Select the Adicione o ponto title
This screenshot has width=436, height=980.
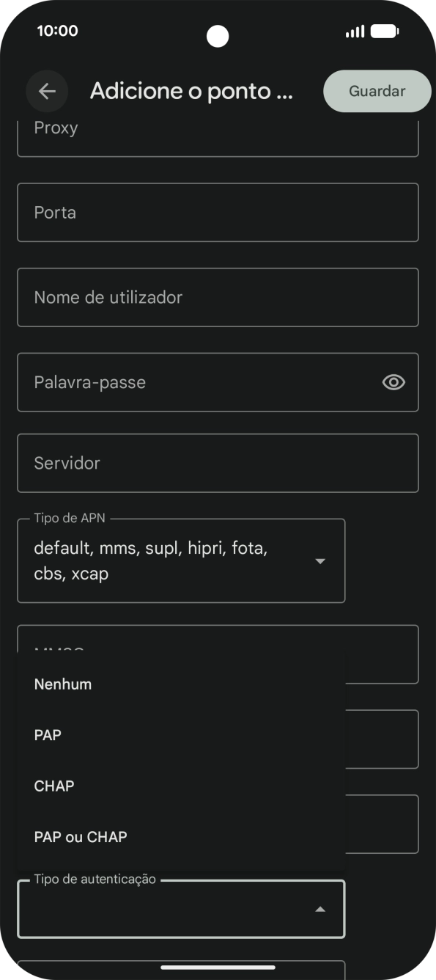(191, 90)
